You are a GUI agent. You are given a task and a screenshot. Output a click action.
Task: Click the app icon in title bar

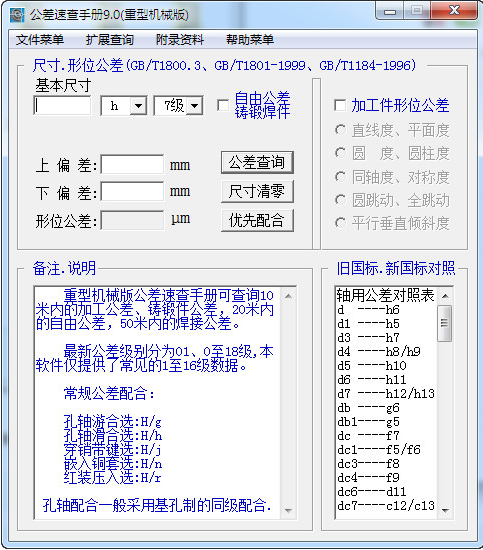[x=17, y=15]
